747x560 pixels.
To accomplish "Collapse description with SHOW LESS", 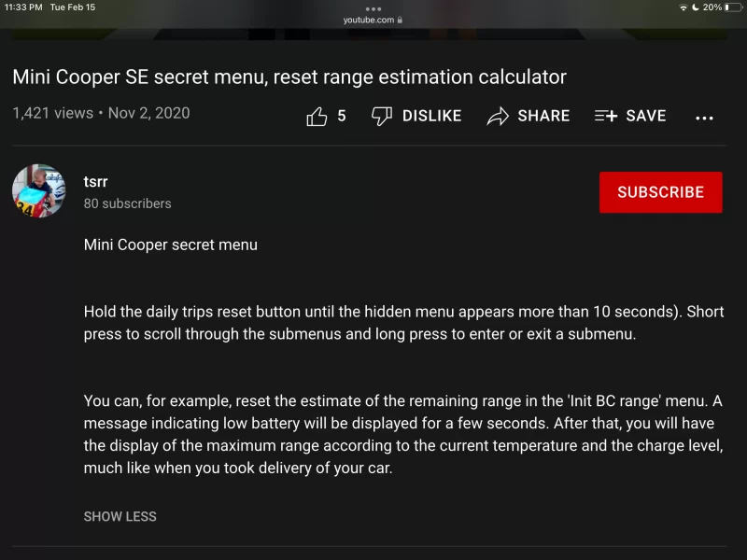I will point(120,516).
